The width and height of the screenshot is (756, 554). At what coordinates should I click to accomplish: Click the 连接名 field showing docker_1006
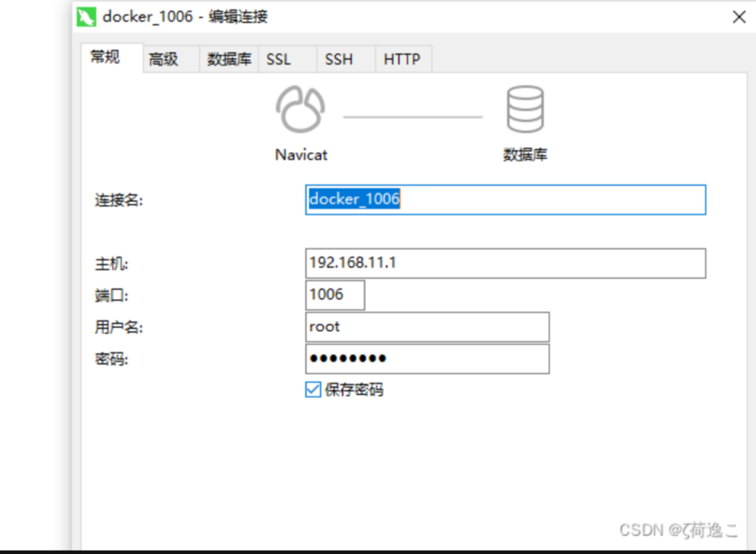click(x=506, y=199)
